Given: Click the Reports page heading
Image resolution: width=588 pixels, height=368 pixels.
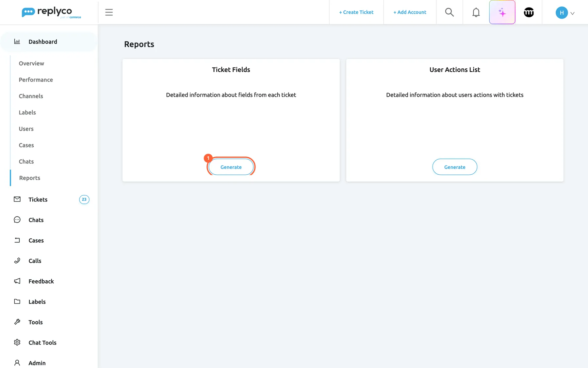Looking at the screenshot, I should (x=139, y=44).
